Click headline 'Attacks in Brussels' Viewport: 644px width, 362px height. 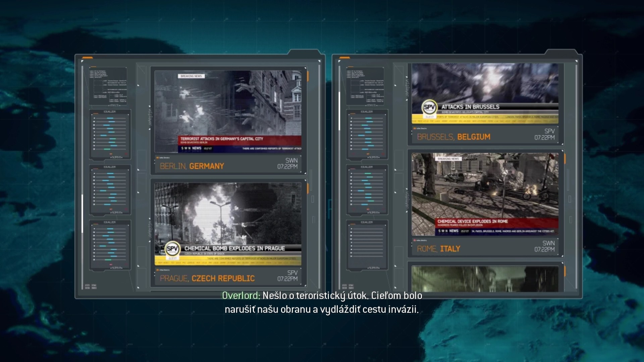470,107
